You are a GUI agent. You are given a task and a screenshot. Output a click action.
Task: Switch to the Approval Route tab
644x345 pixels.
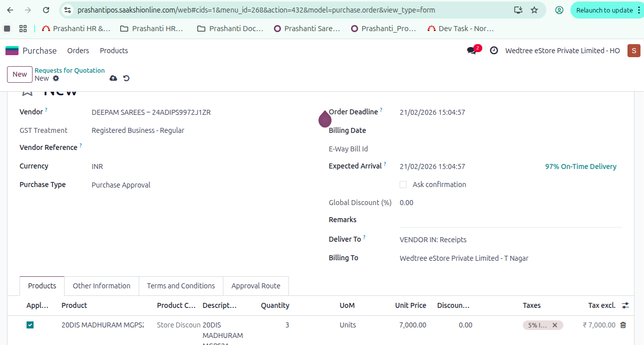click(255, 286)
